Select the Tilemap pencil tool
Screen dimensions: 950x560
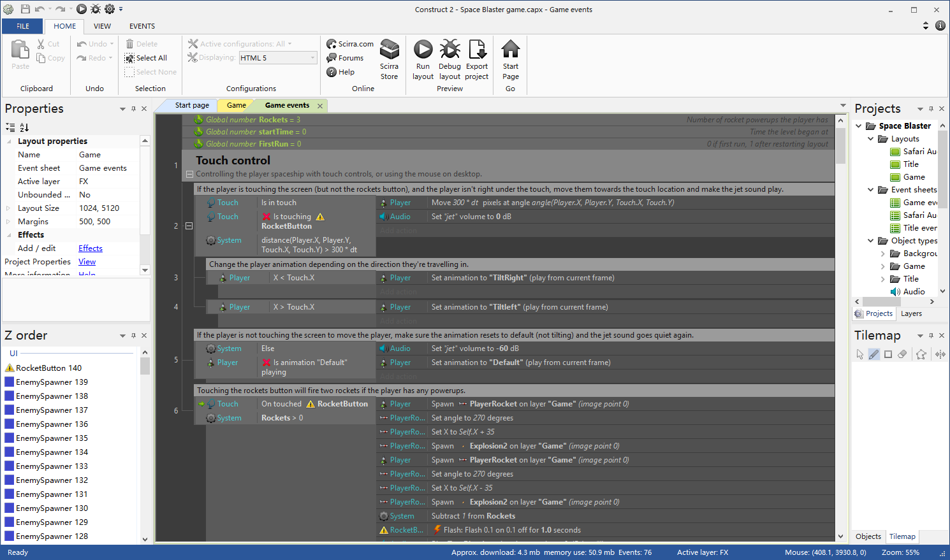tap(873, 354)
